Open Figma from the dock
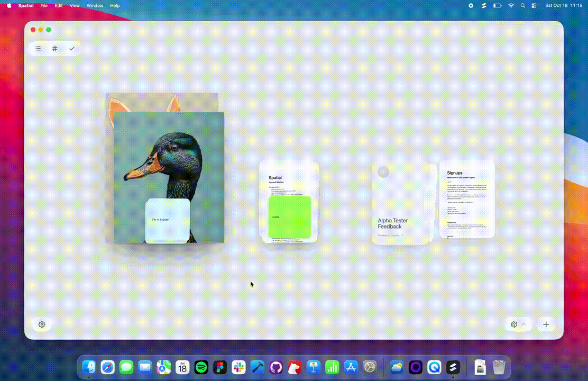Viewport: 588px width, 381px height. [x=220, y=367]
